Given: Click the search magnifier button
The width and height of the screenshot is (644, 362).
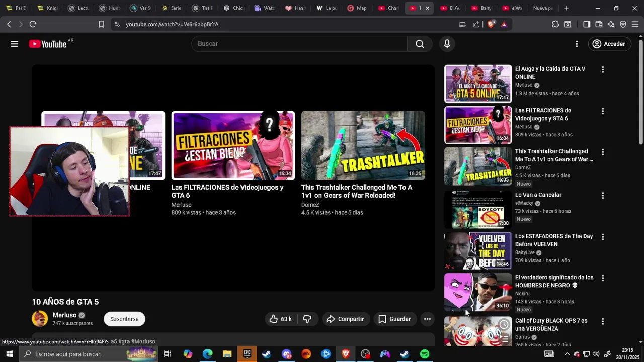Looking at the screenshot, I should pos(420,44).
